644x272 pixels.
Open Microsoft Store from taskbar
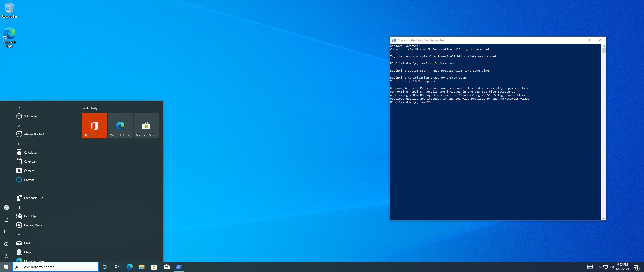[x=154, y=267]
